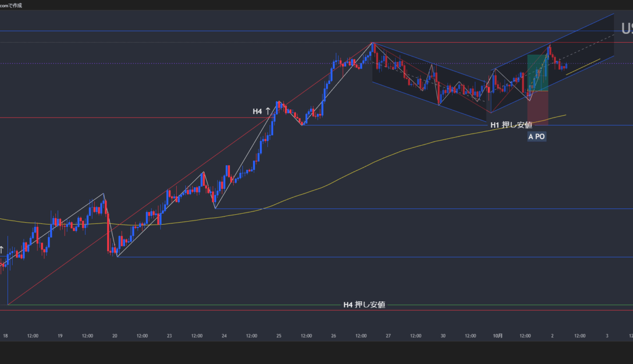
Task: Select the "27" date on time axis
Action: [x=388, y=336]
